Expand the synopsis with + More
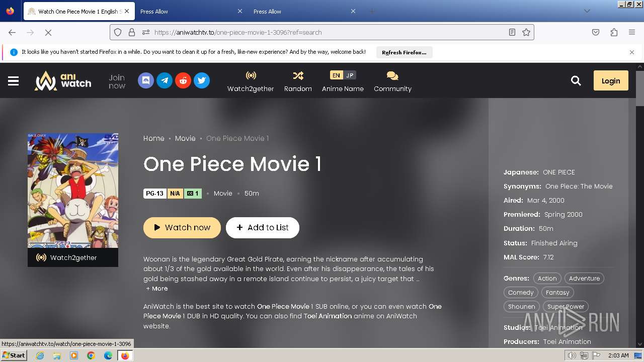The image size is (644, 362). point(157,289)
